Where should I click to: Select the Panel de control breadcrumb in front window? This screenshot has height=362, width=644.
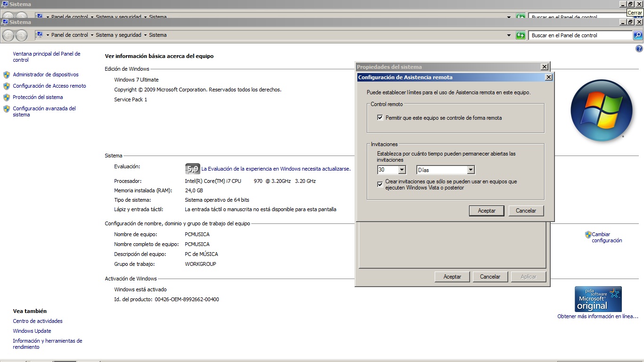[x=69, y=35]
